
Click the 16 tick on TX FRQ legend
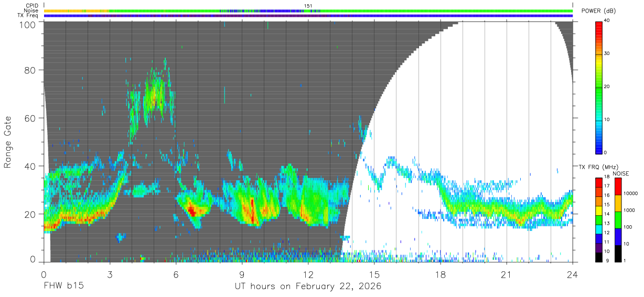[x=607, y=195]
